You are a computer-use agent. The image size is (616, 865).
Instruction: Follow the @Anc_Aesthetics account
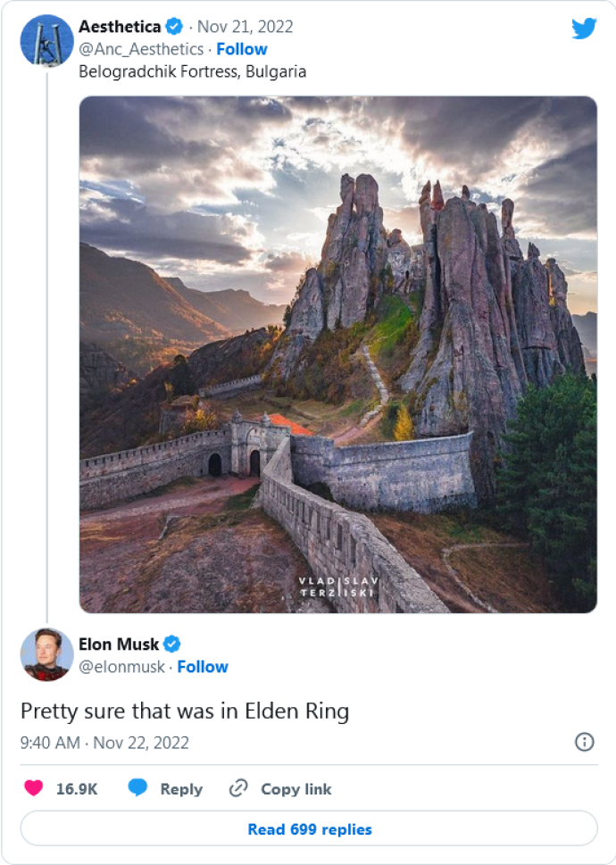[241, 49]
